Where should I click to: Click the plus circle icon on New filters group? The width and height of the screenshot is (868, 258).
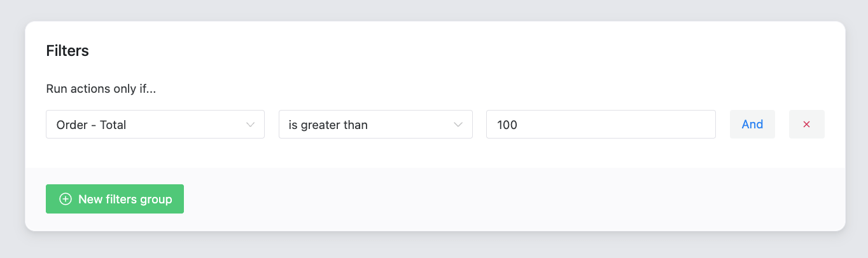[65, 200]
